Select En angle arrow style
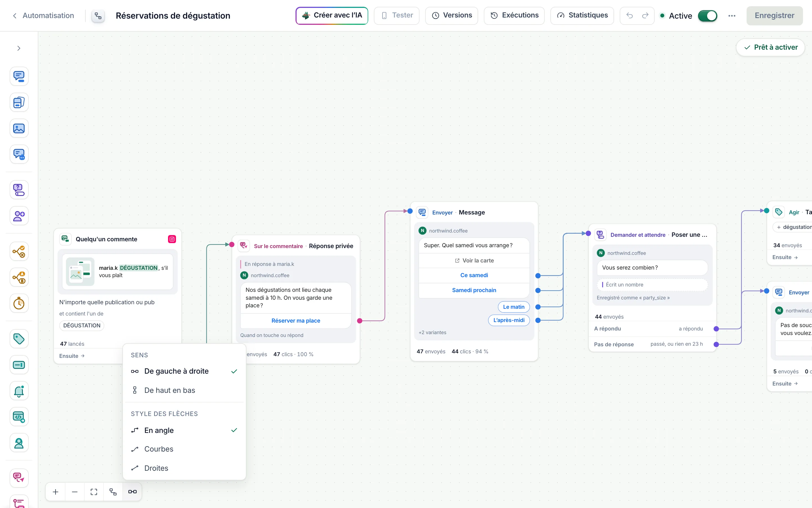The image size is (812, 508). 184,430
